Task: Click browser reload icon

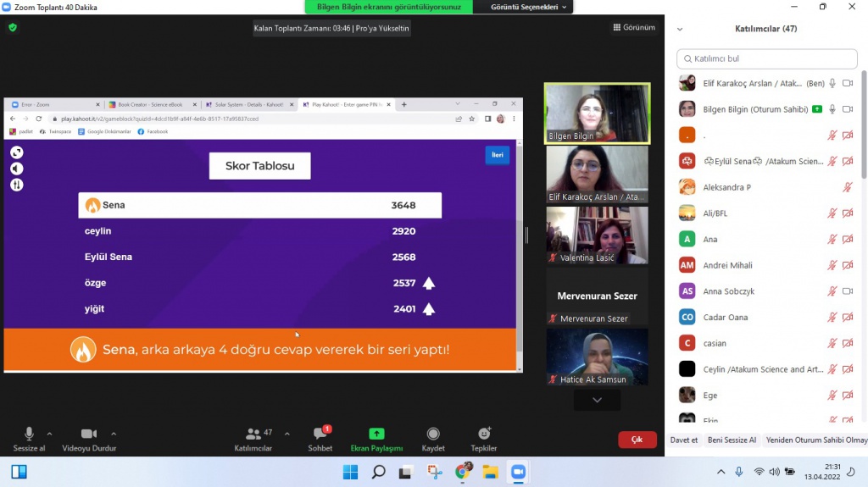Action: [39, 119]
